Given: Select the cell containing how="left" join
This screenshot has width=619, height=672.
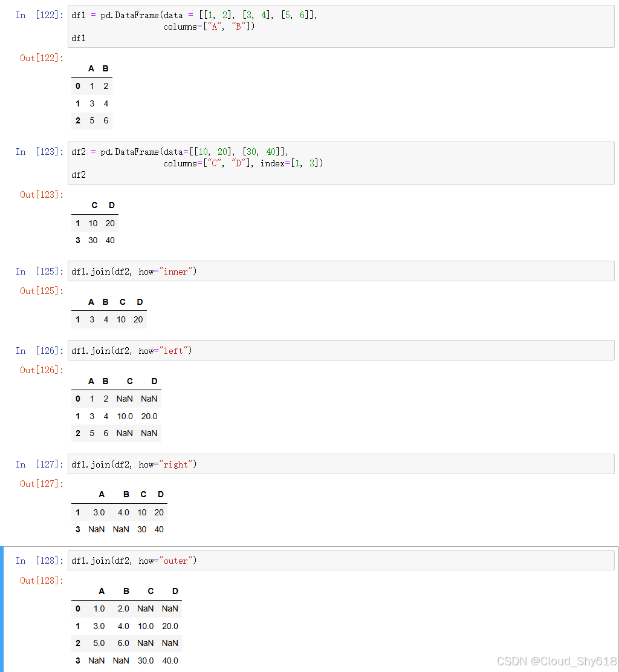Looking at the screenshot, I should 341,351.
